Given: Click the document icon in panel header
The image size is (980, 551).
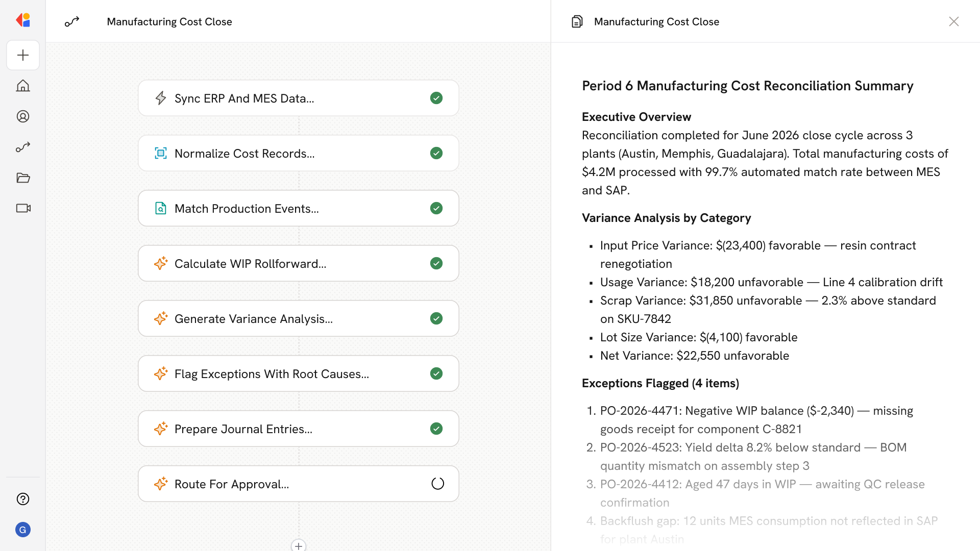Looking at the screenshot, I should point(577,21).
